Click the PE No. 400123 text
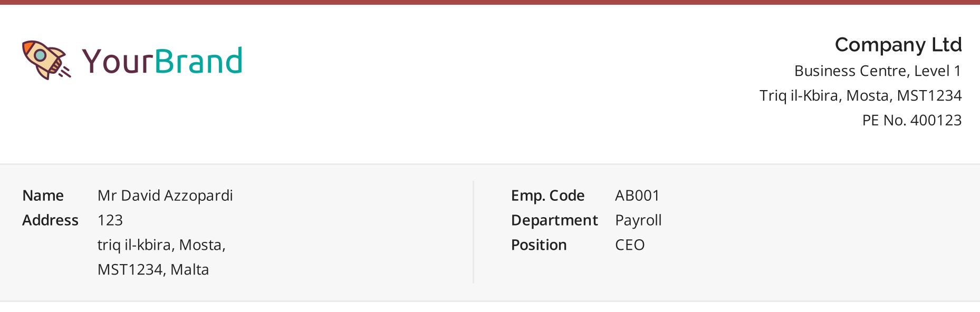This screenshot has width=980, height=312. click(912, 120)
